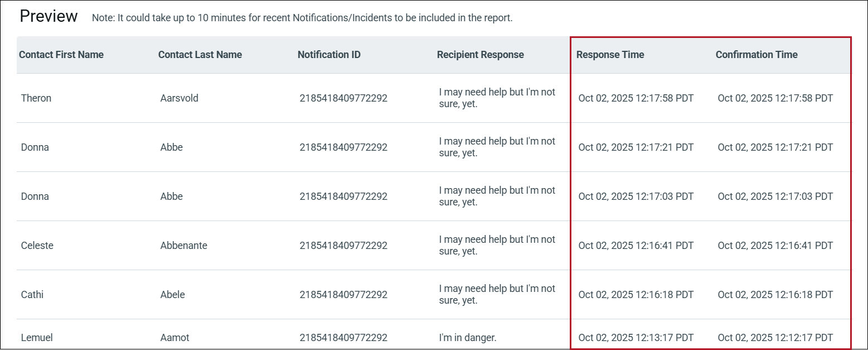Screen dimensions: 868x350
Task: Click the last name Aamot
Action: (174, 338)
